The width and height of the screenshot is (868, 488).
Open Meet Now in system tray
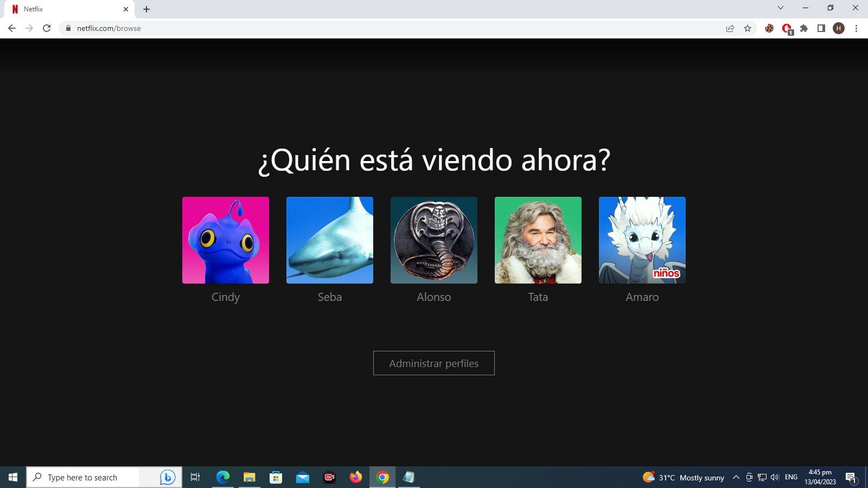[x=749, y=477]
